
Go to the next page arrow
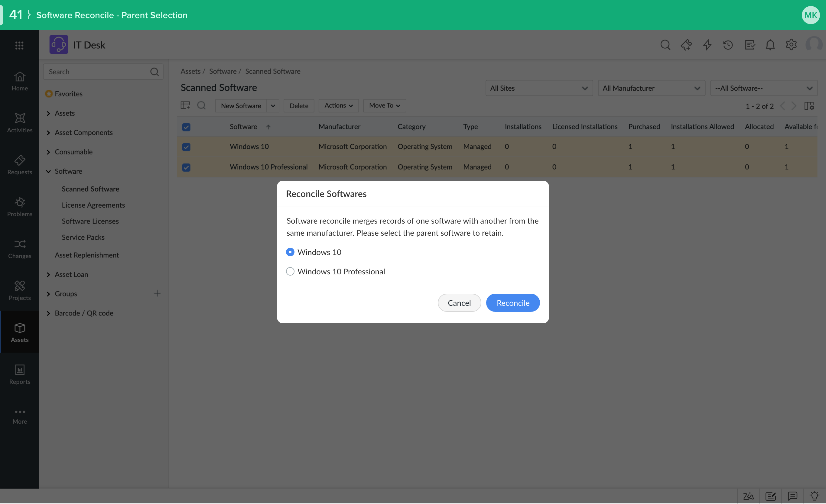[x=794, y=106]
